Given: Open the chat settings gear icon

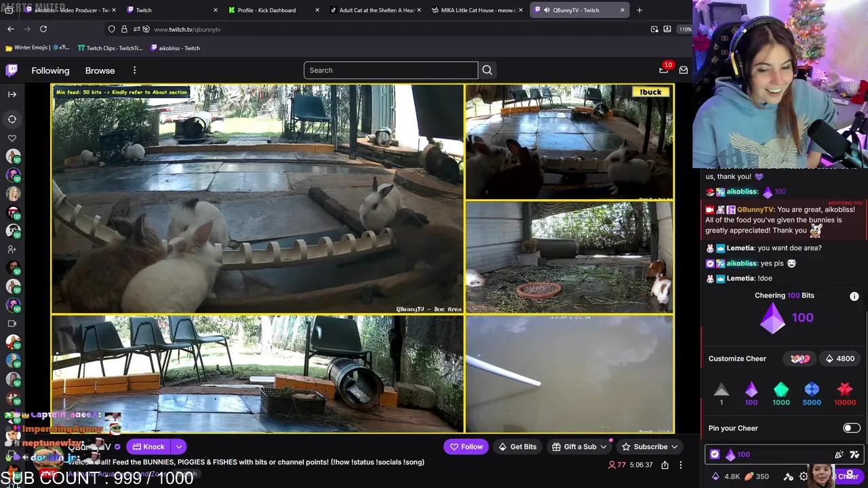Looking at the screenshot, I should coord(804,476).
